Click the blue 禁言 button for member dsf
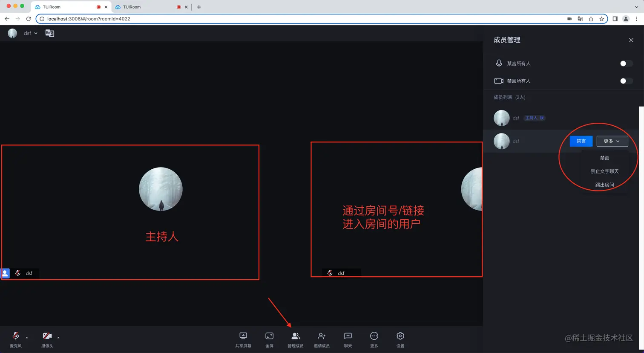 [581, 141]
